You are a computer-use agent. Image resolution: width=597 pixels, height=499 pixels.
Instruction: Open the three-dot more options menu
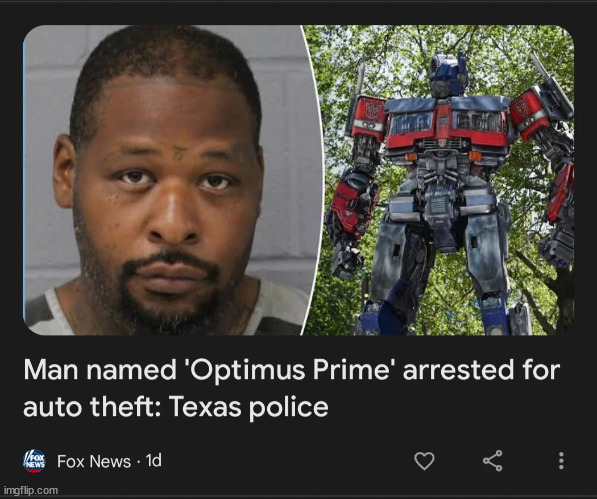561,461
